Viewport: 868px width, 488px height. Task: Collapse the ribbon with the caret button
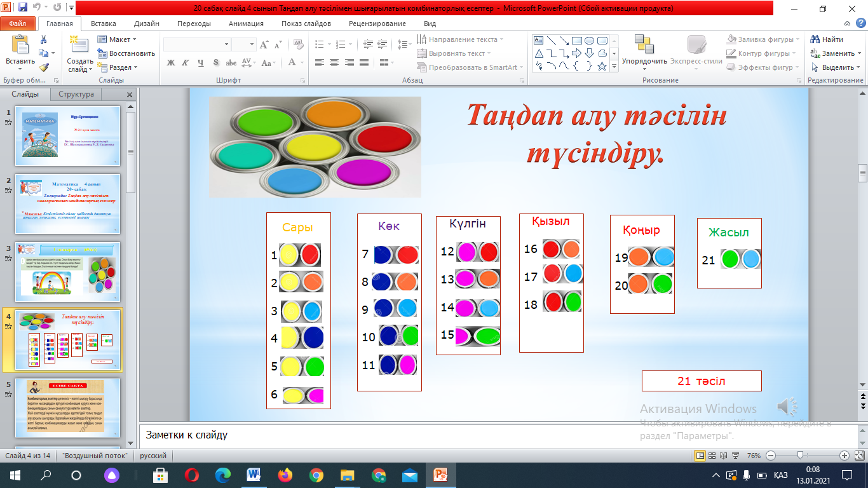(848, 24)
